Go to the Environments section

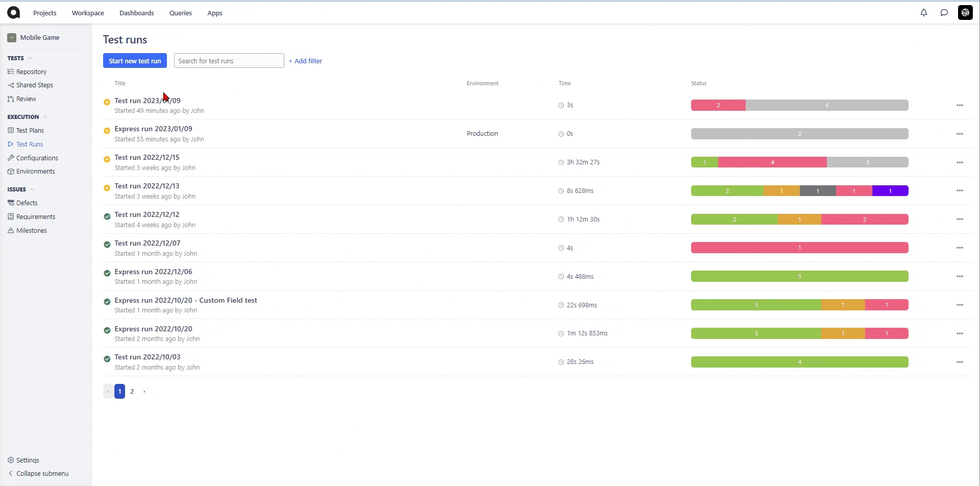(x=35, y=171)
